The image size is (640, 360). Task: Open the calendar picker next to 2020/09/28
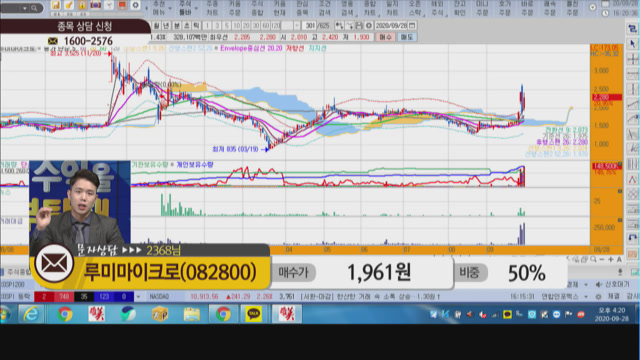tap(412, 25)
